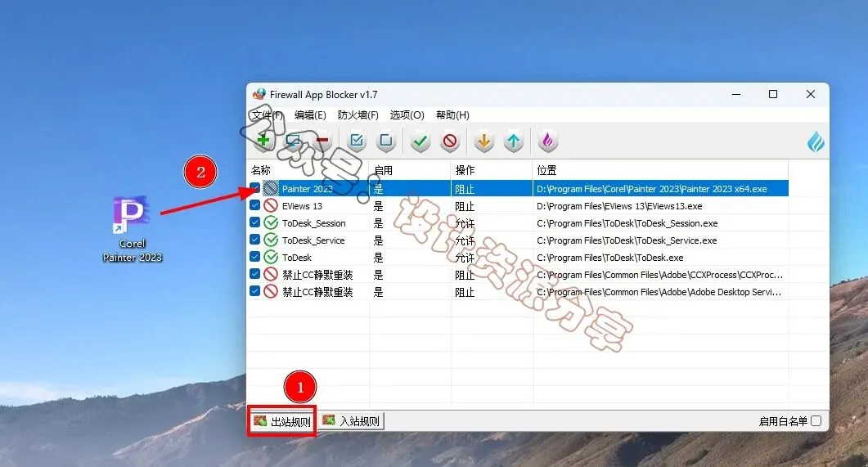Maximize the Firewall App Blocker window
This screenshot has height=467, width=868.
click(x=773, y=94)
